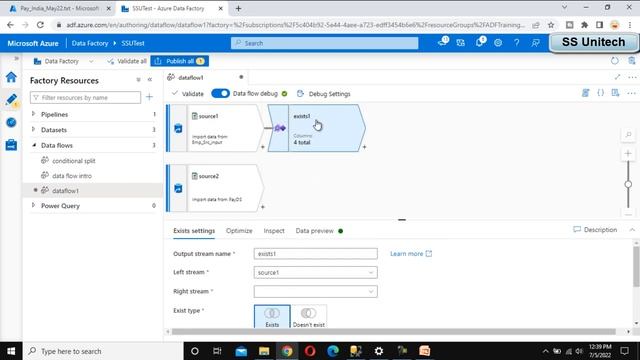Open the Windows Start menu

click(11, 351)
